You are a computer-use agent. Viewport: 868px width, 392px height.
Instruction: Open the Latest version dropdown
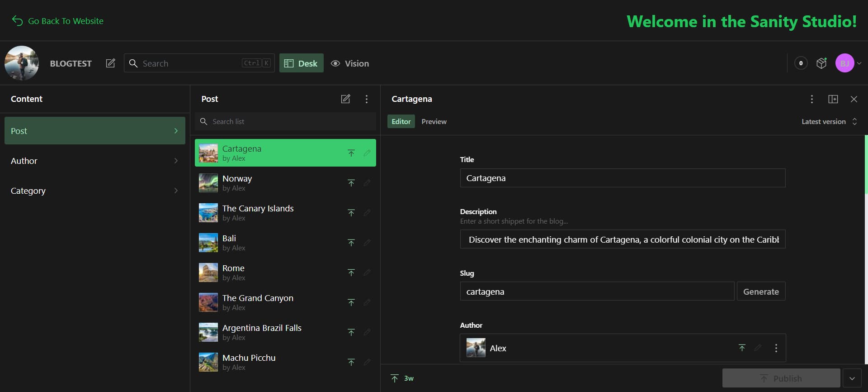click(829, 121)
